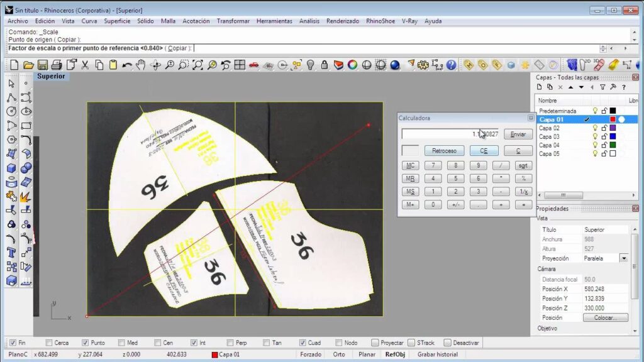644x362 pixels.
Task: Select the Circle tool in left toolbar
Action: pyautogui.click(x=11, y=111)
